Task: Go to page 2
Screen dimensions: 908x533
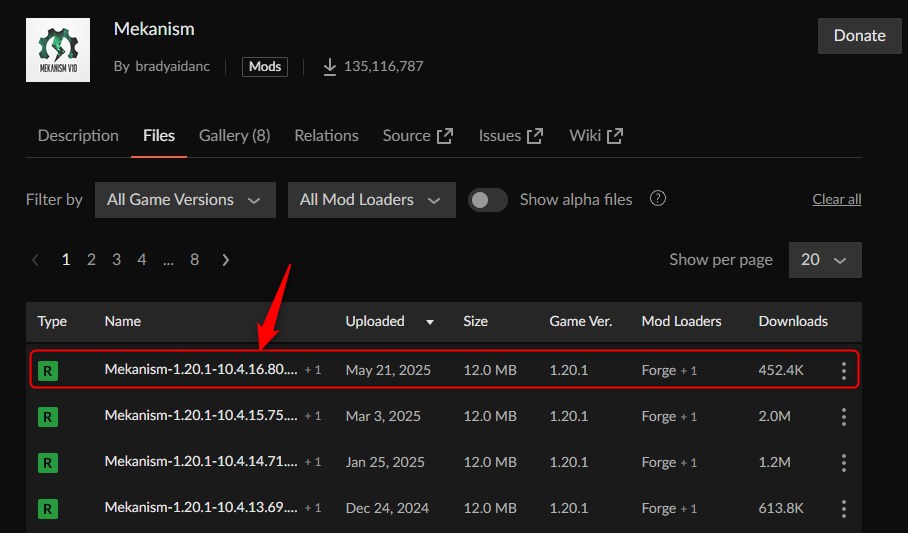Action: point(91,260)
